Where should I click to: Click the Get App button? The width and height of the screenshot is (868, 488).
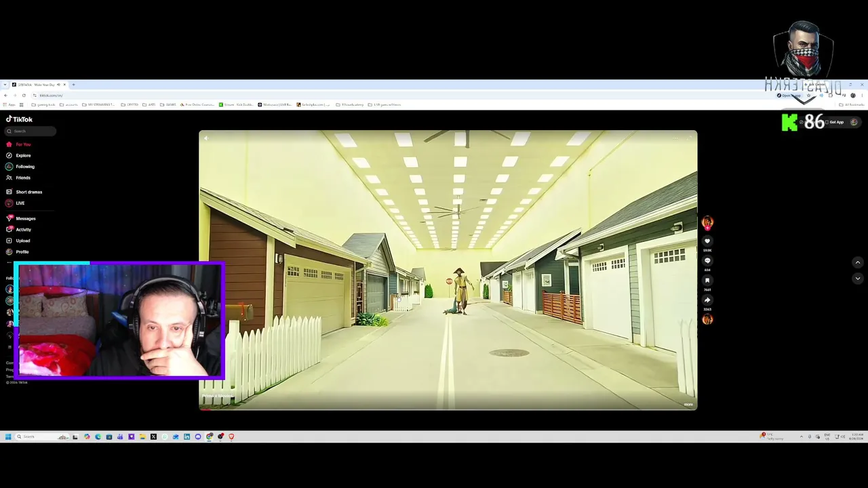pos(835,123)
